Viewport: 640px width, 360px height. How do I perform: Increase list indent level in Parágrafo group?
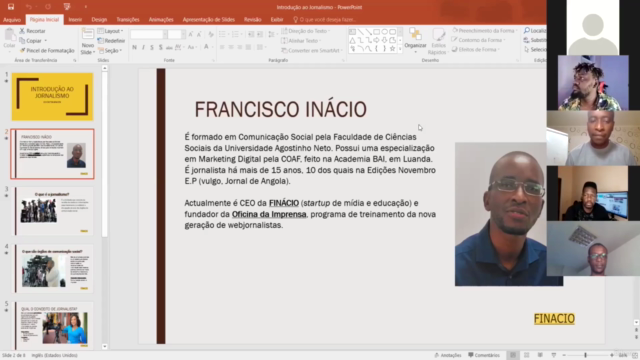[x=260, y=34]
